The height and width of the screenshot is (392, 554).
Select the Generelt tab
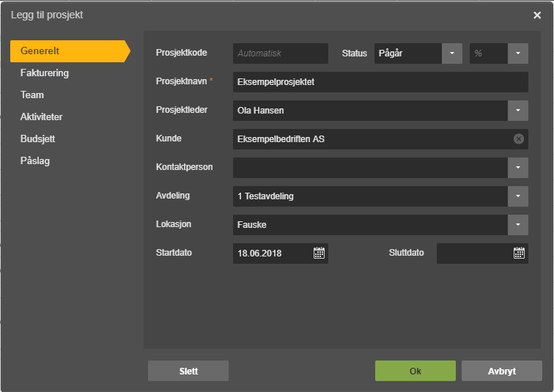pos(70,51)
